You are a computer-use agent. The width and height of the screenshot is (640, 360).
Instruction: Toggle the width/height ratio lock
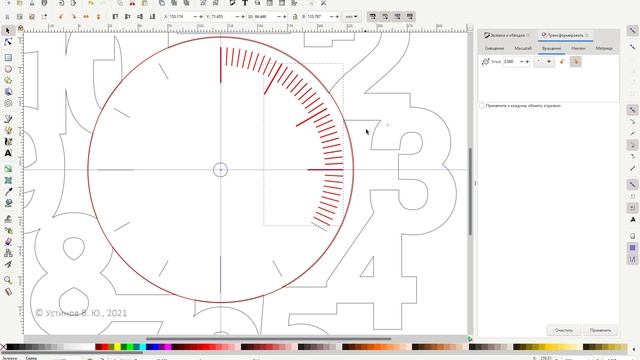(295, 17)
